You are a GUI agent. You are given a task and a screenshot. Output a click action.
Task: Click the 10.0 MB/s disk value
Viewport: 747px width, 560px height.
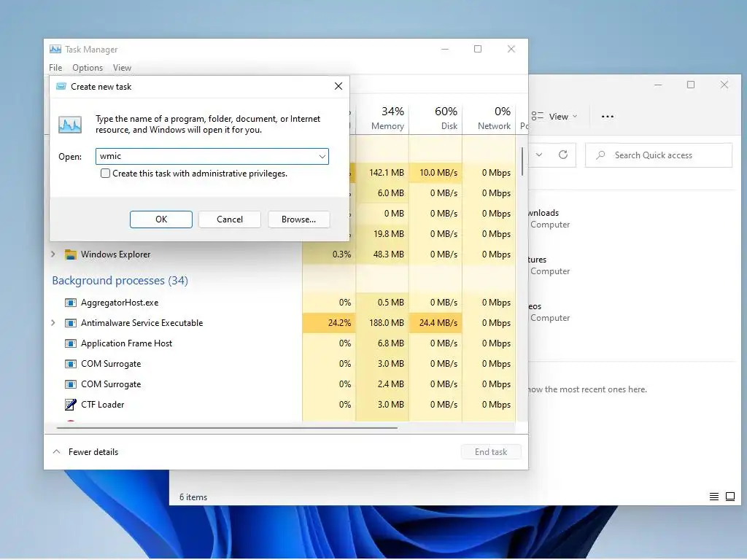point(438,172)
